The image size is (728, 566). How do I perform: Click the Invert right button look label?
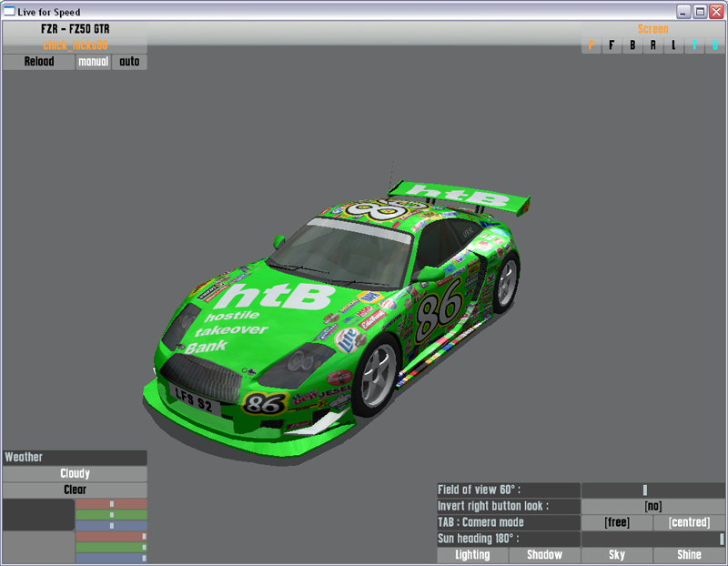pyautogui.click(x=509, y=506)
